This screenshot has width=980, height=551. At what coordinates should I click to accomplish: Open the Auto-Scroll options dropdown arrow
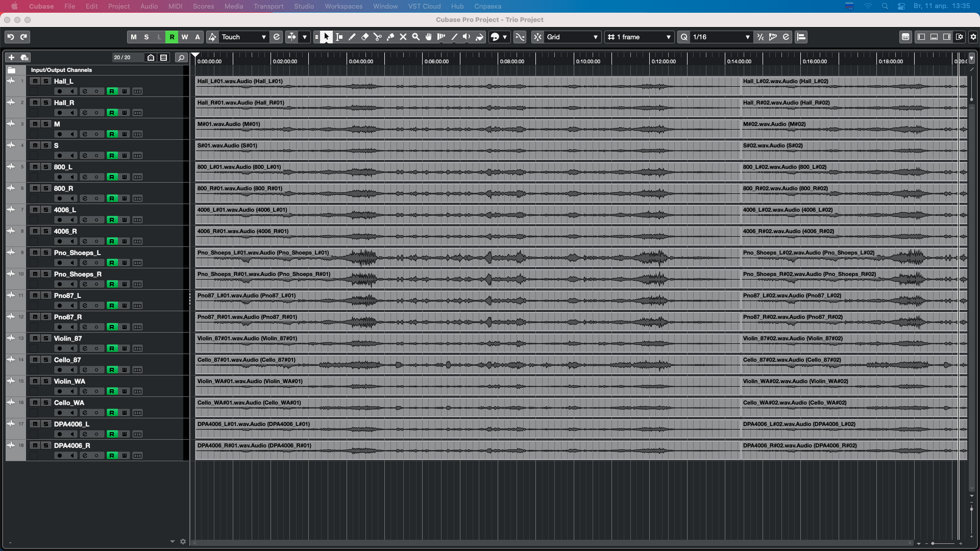[x=305, y=37]
